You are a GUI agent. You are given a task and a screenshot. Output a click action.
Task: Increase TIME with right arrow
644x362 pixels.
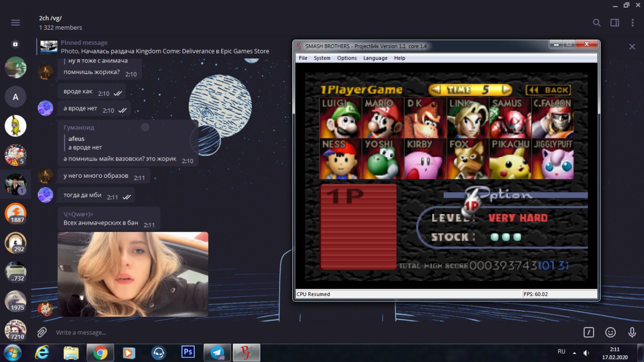pos(505,90)
